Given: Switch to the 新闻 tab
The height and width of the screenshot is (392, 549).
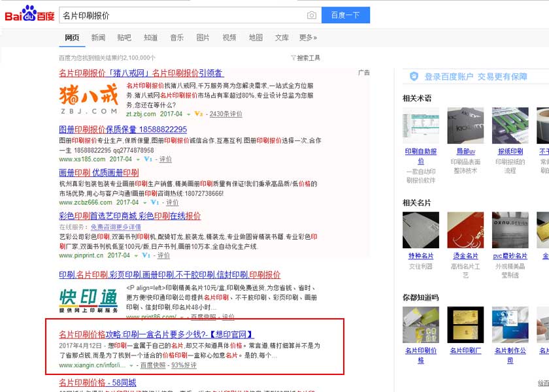Looking at the screenshot, I should pyautogui.click(x=98, y=37).
